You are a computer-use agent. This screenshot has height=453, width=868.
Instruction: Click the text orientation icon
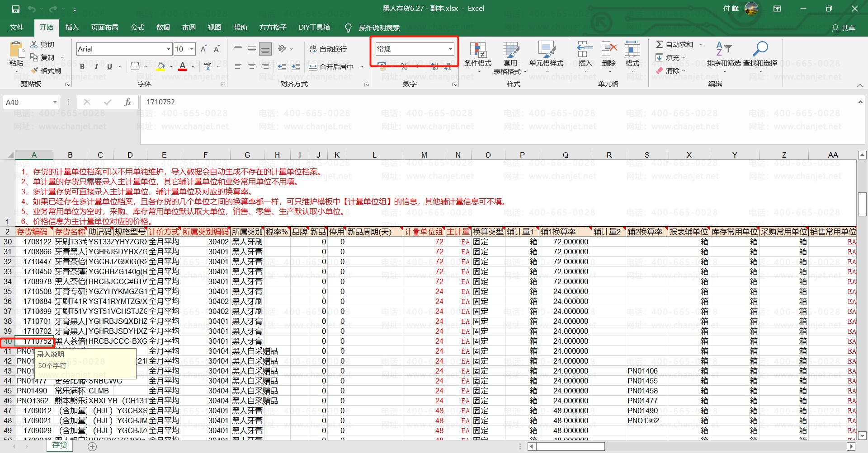click(x=282, y=49)
